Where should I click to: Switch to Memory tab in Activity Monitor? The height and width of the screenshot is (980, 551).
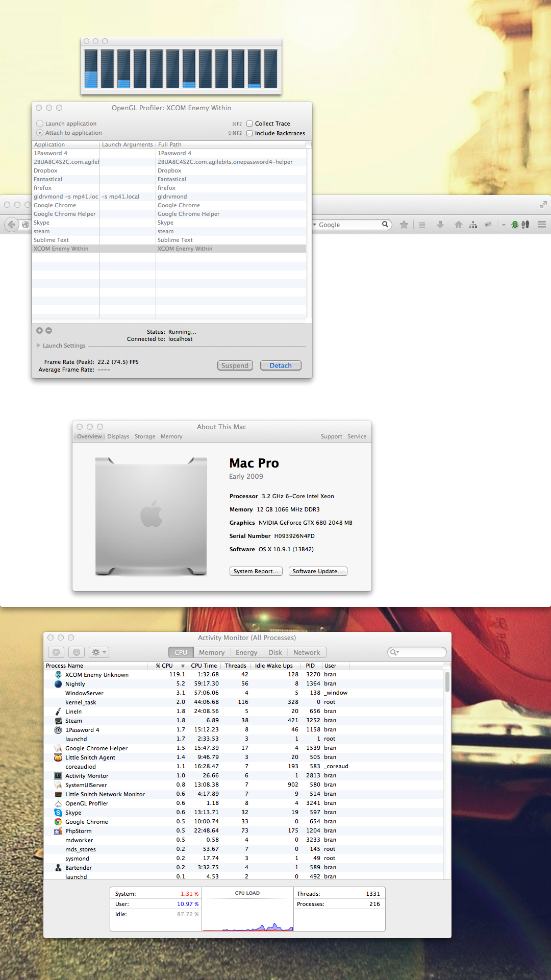212,652
